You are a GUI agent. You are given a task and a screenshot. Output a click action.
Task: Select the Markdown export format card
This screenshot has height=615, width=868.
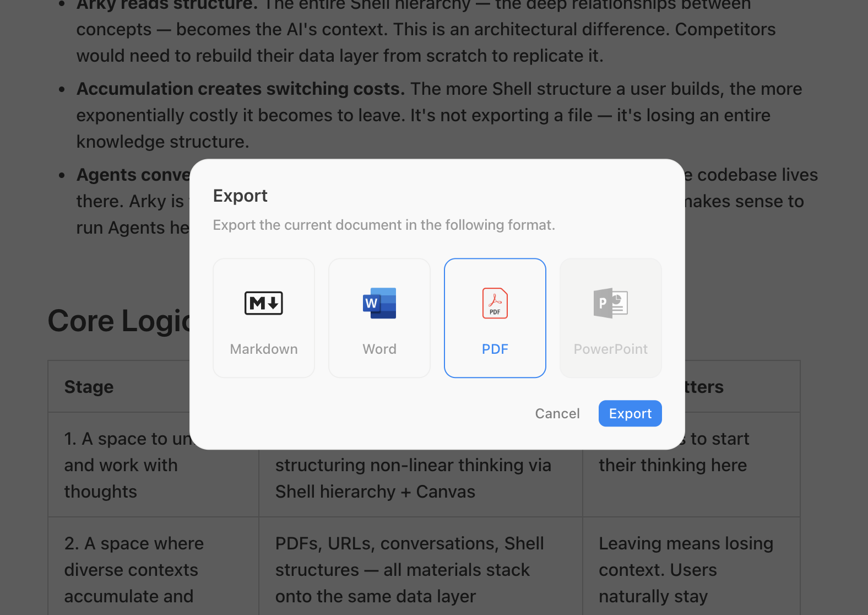(264, 318)
